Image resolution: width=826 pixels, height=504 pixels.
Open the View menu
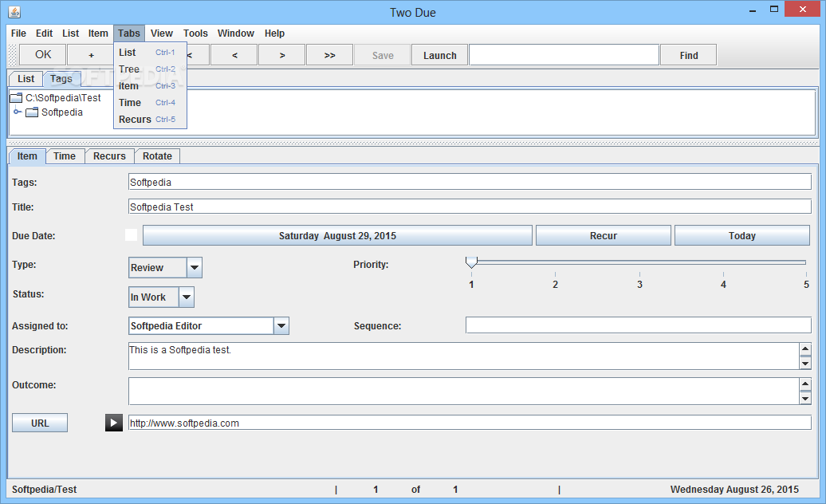[162, 33]
